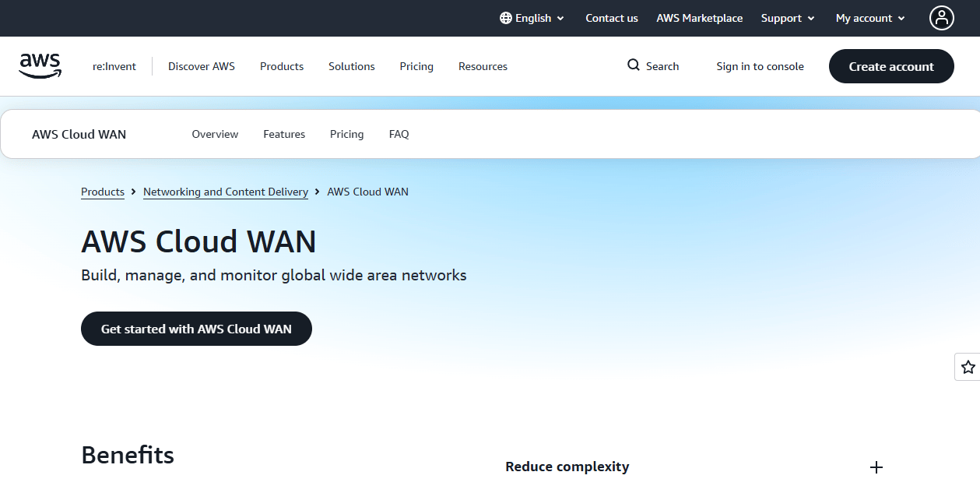The image size is (980, 493).
Task: Click the star feedback icon
Action: (x=968, y=367)
